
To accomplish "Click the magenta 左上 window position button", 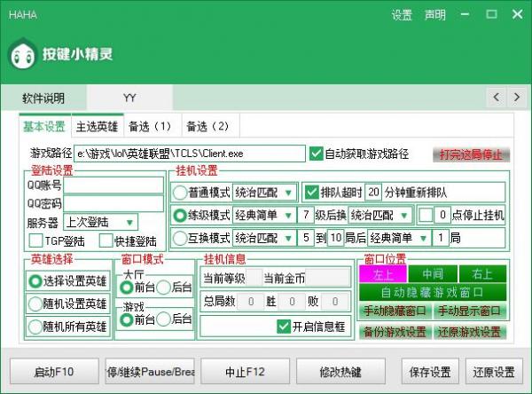I will [x=383, y=274].
